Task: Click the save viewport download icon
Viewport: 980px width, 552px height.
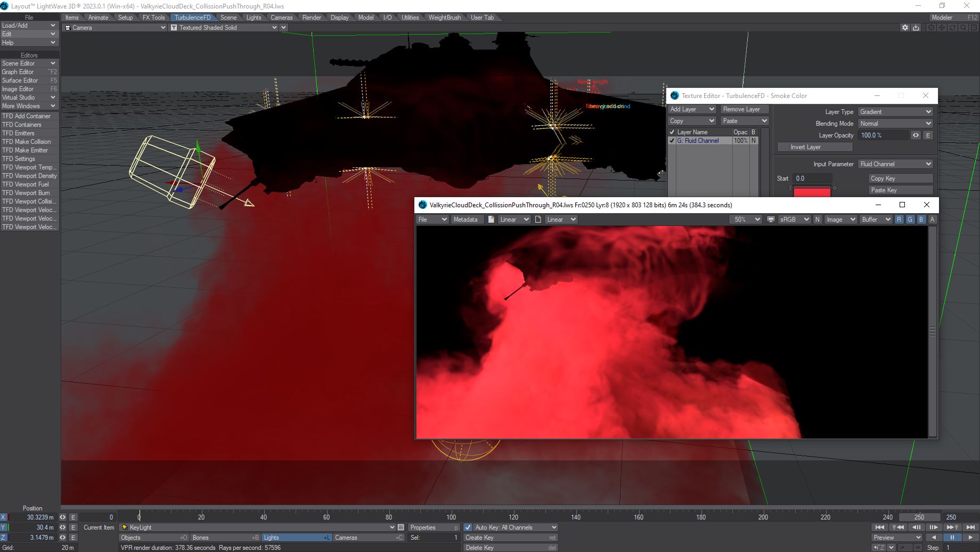Action: (x=916, y=28)
